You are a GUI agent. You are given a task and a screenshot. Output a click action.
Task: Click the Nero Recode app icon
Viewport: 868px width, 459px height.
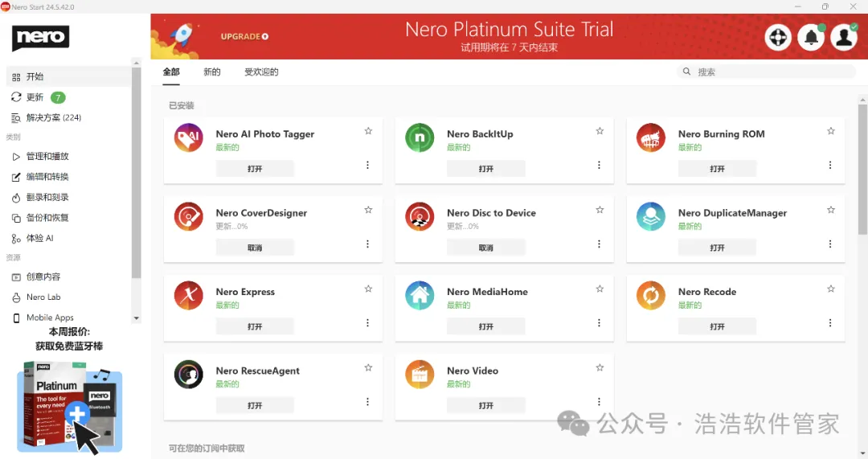pyautogui.click(x=651, y=296)
